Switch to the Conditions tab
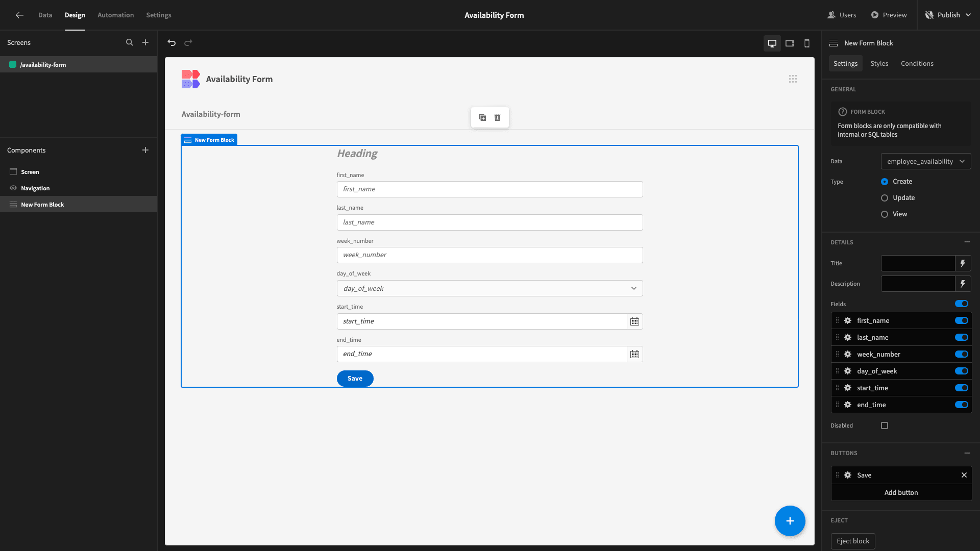Viewport: 980px width, 551px height. 917,63
